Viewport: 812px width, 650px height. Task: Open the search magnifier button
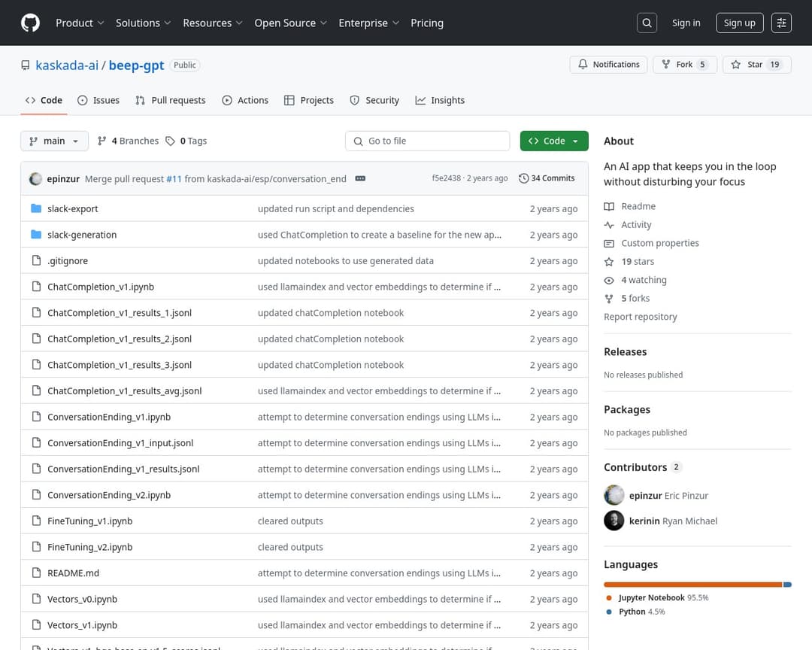(x=647, y=23)
